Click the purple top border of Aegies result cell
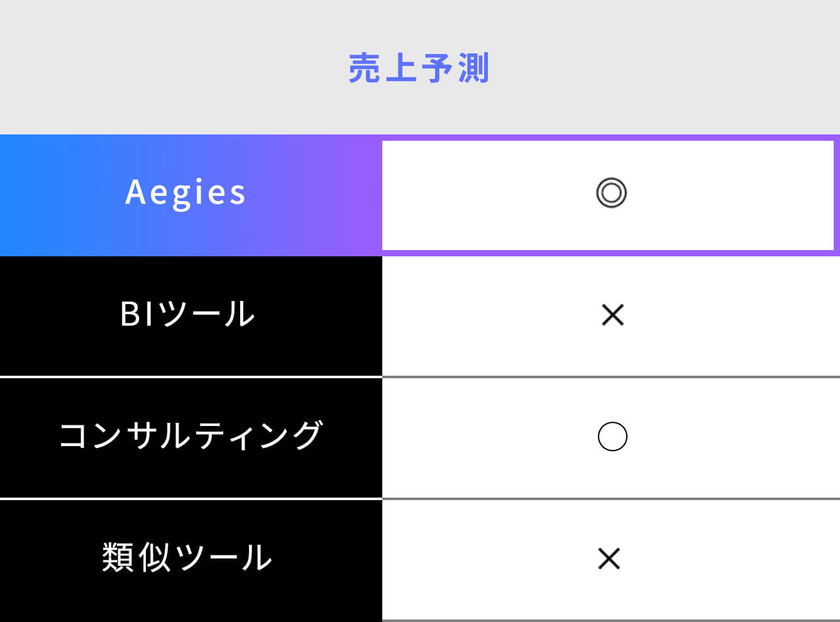Image resolution: width=840 pixels, height=622 pixels. [x=607, y=138]
